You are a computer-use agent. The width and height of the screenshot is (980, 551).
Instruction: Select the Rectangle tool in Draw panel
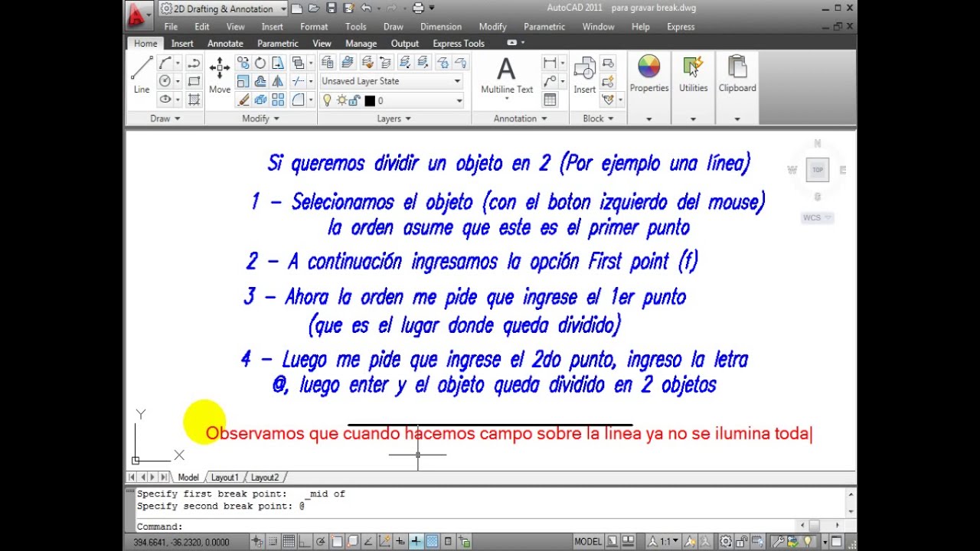194,81
